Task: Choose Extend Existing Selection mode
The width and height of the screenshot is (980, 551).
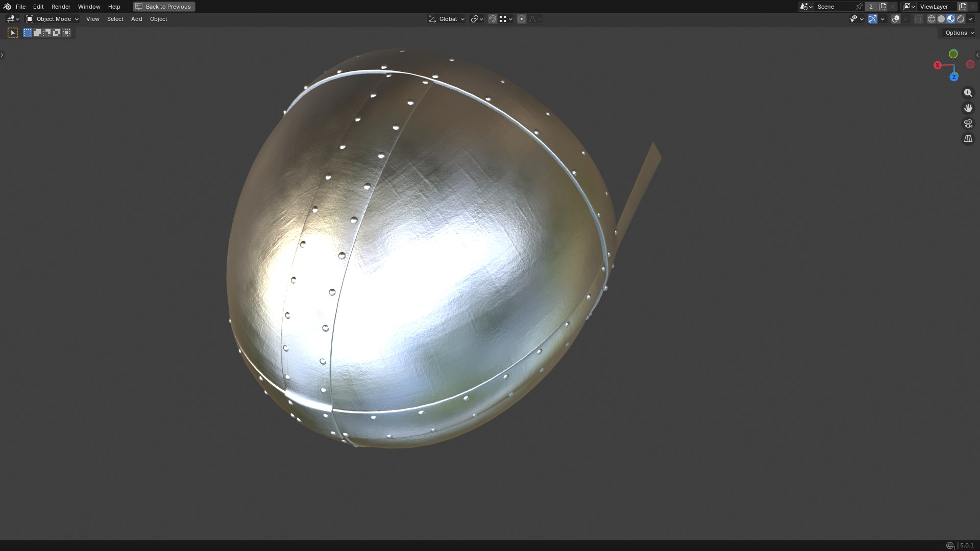Action: [x=37, y=33]
